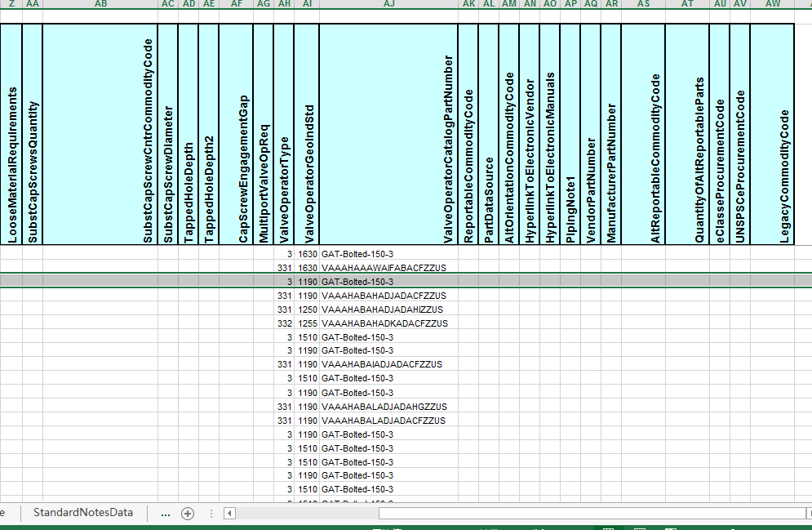Open the StandardNotesData sheet tab

83,512
